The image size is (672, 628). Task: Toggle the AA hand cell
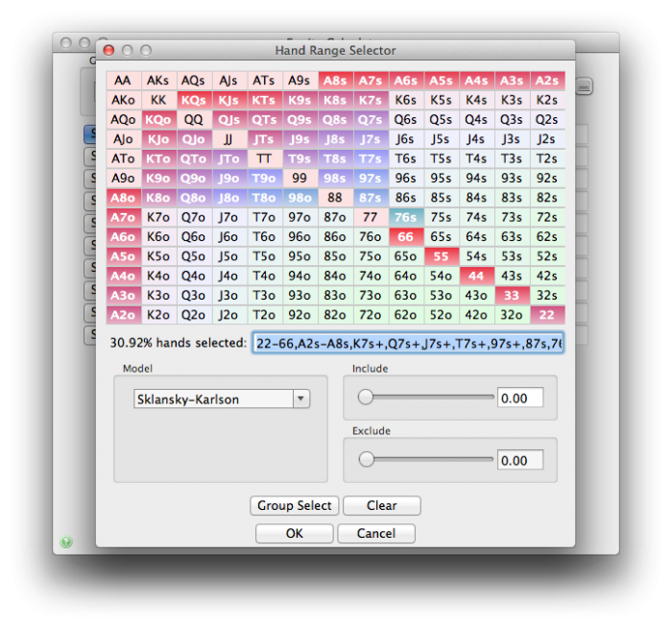click(124, 80)
